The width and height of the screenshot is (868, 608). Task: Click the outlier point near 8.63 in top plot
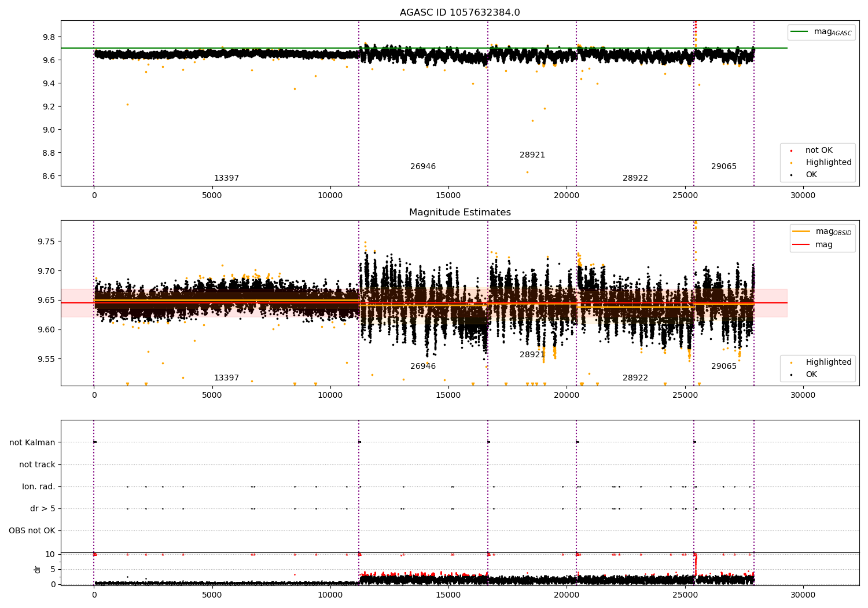coord(527,172)
